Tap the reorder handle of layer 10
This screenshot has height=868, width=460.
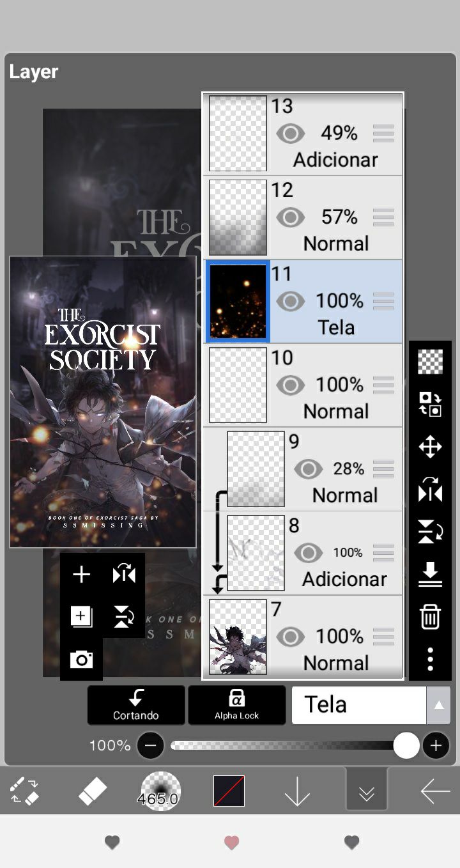[x=383, y=385]
